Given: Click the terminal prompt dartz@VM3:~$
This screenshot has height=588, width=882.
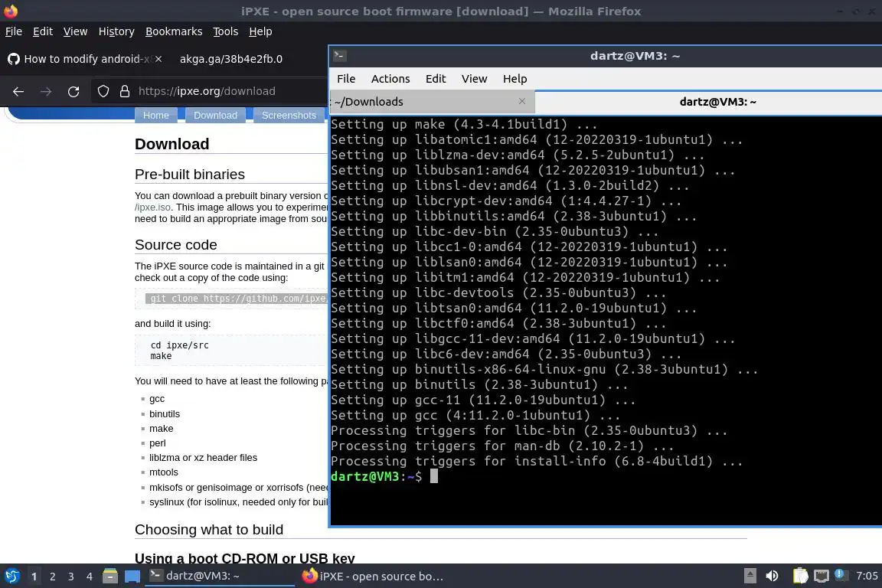Looking at the screenshot, I should (x=377, y=476).
